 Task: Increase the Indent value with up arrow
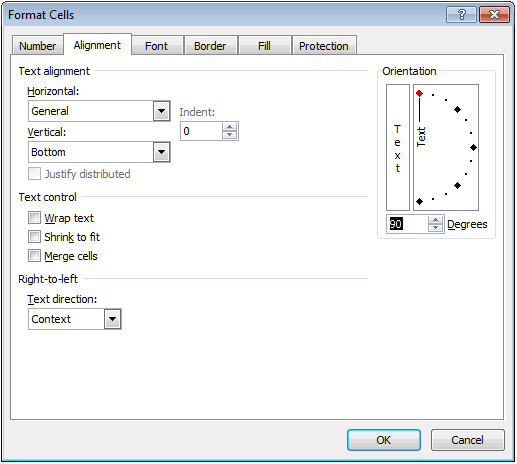[229, 127]
